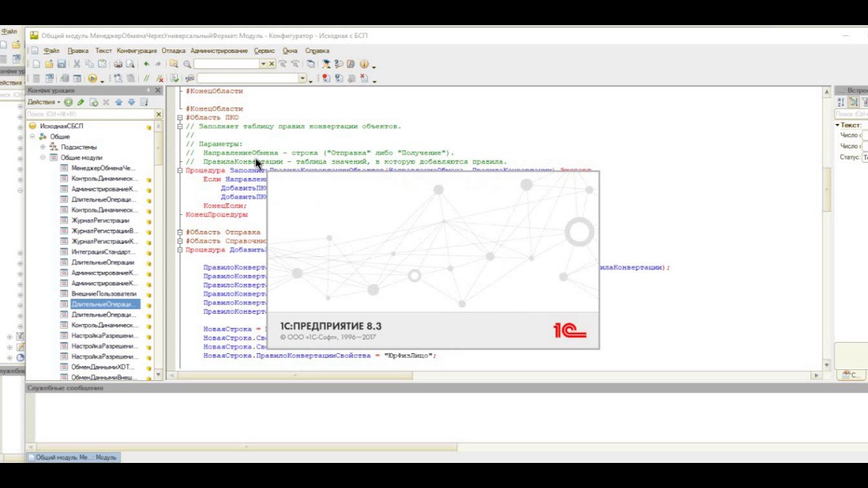This screenshot has height=488, width=868.
Task: Expand the Подсистемы tree node
Action: pyautogui.click(x=43, y=147)
